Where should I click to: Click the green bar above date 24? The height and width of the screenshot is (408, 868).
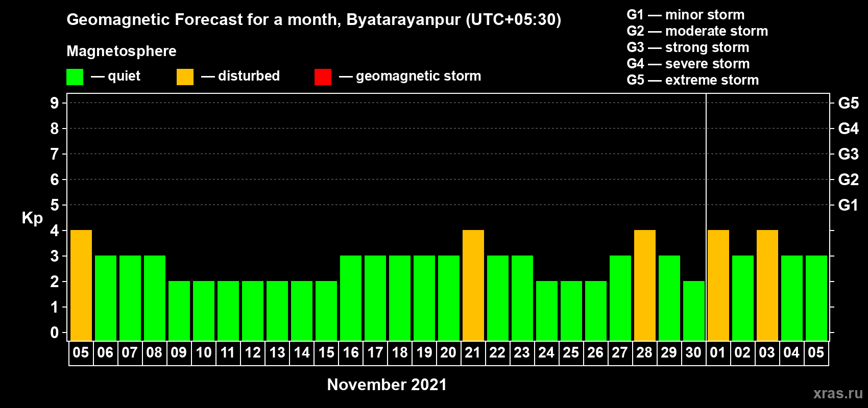[x=547, y=311]
